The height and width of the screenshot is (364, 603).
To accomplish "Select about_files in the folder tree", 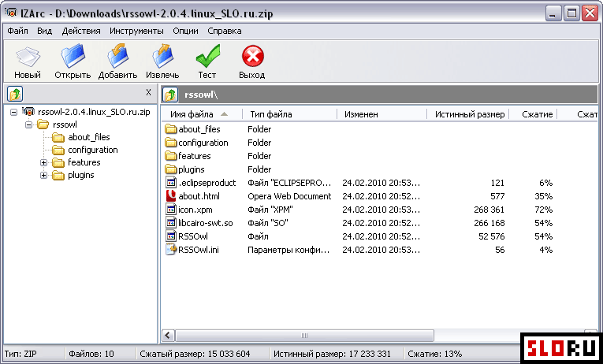I will click(89, 137).
